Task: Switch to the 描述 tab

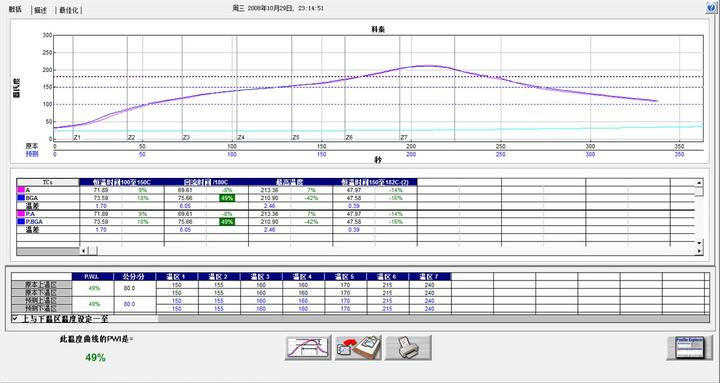Action: pyautogui.click(x=40, y=10)
